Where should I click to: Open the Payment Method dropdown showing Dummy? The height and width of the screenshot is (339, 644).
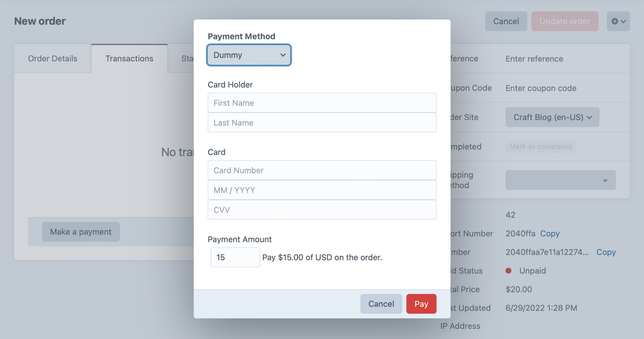point(249,55)
